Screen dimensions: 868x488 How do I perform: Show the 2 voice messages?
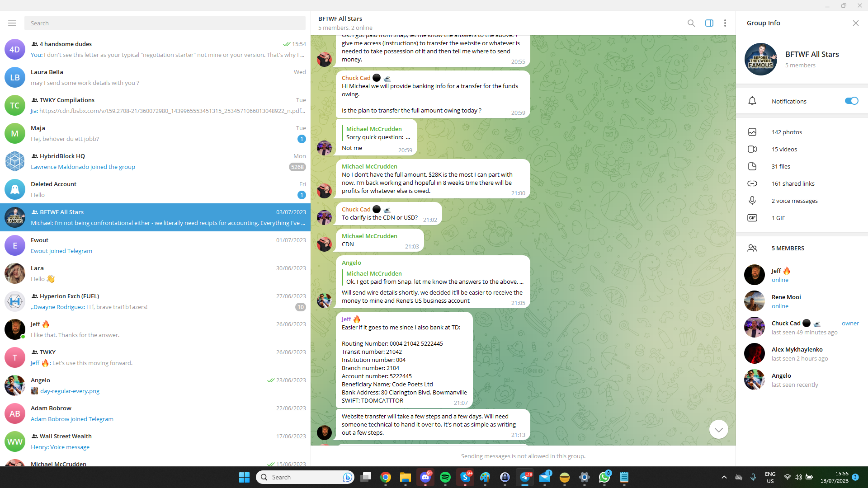(794, 201)
